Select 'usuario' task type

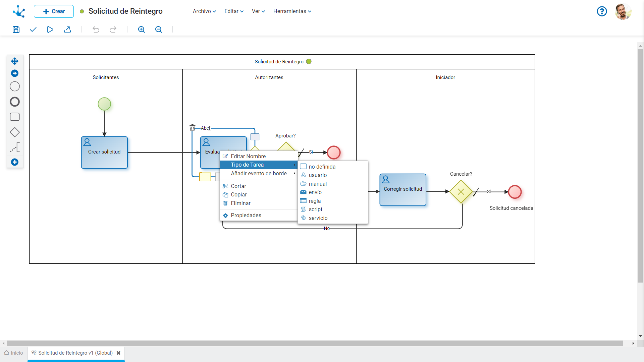tap(317, 175)
